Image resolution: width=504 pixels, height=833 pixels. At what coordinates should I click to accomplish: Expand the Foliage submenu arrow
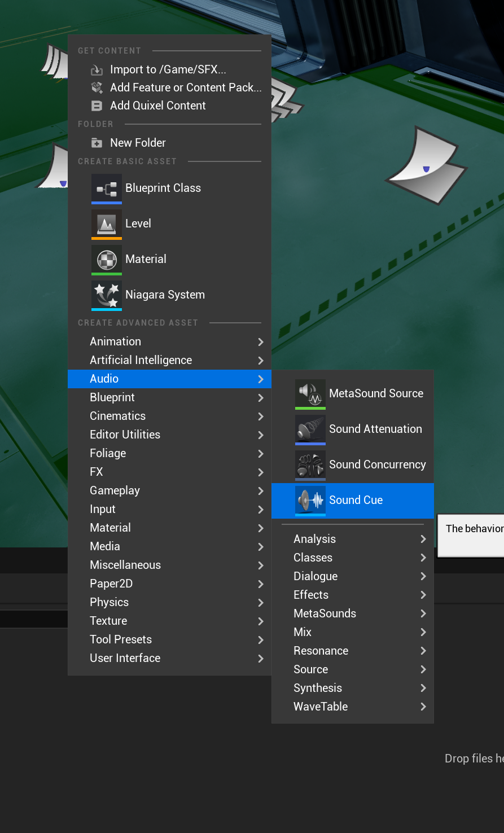(261, 454)
